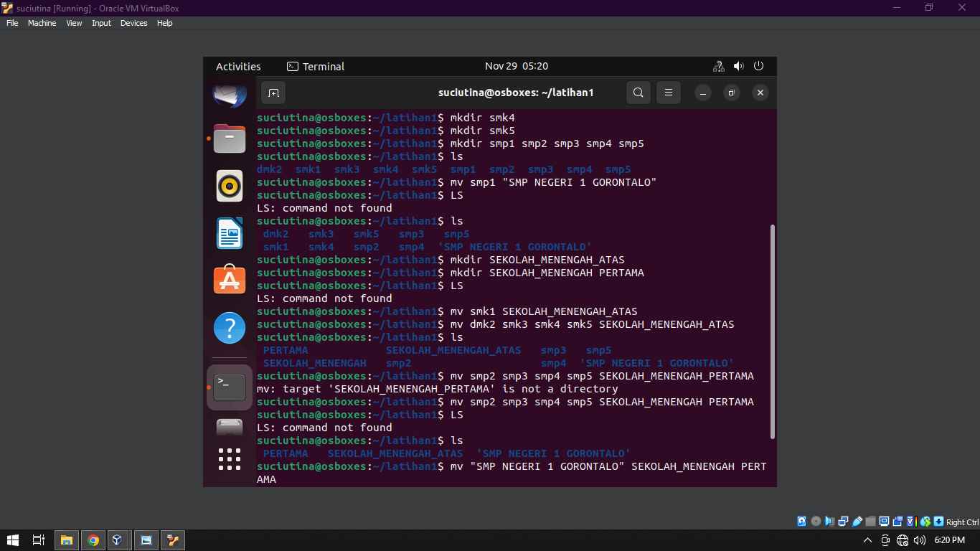Click the VirtualBox USB status icon
The height and width of the screenshot is (551, 980).
(x=857, y=522)
